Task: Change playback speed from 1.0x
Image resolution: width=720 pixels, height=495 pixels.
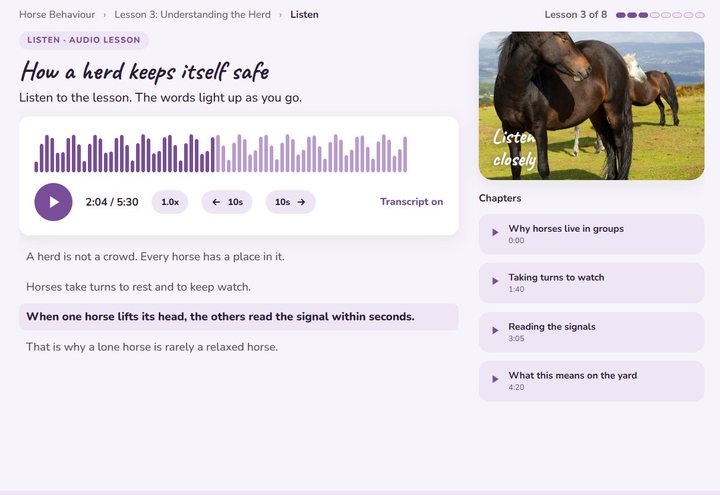Action: click(170, 202)
